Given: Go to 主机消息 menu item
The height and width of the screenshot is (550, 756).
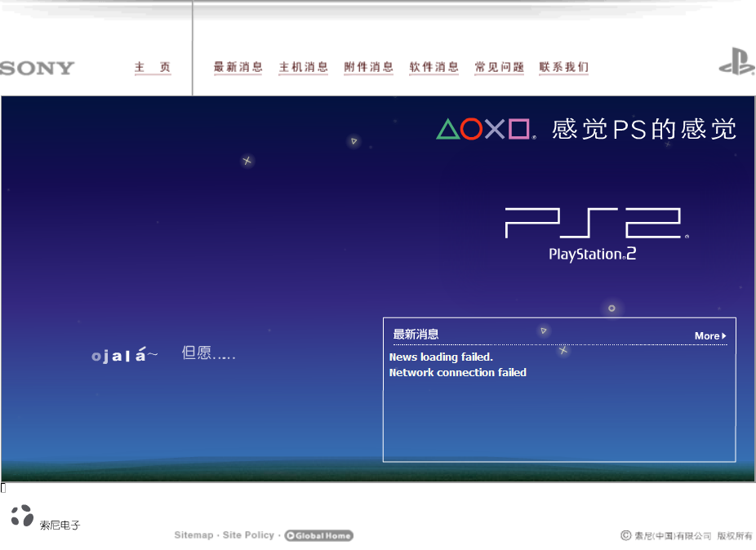Looking at the screenshot, I should pos(303,67).
